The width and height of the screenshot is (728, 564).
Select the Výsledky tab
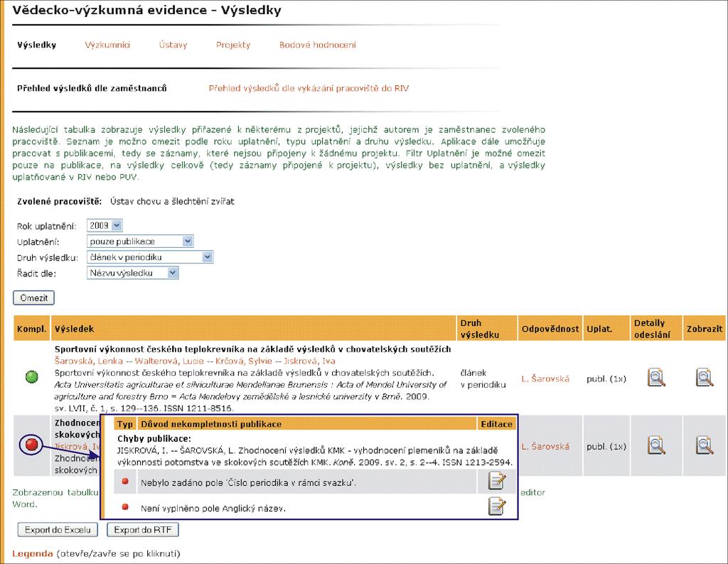37,45
